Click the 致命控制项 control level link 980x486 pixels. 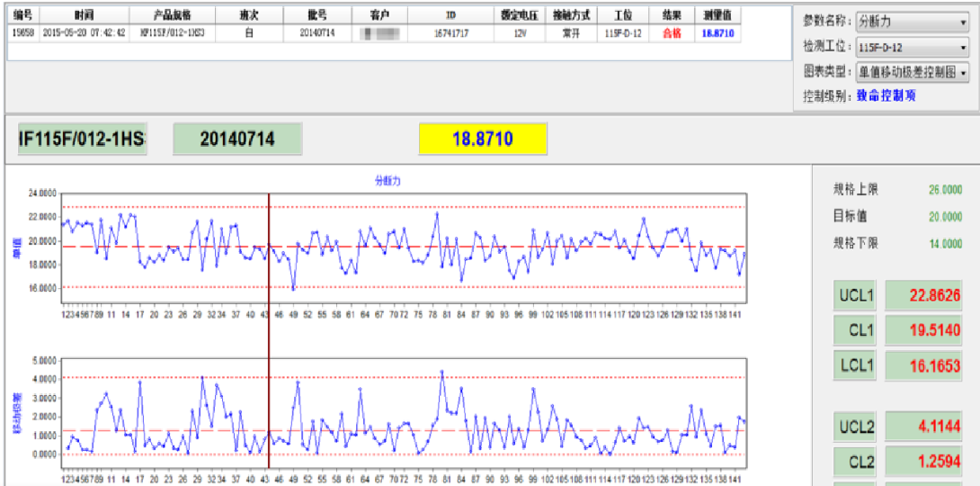886,95
